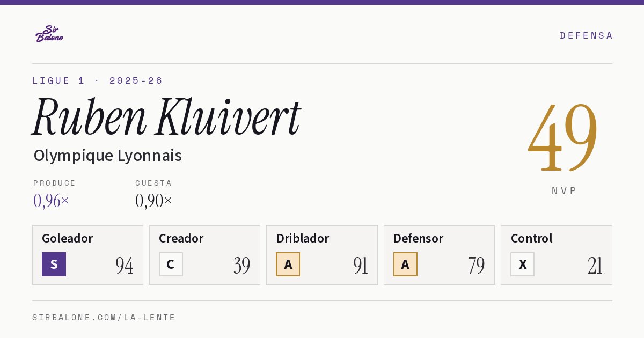The width and height of the screenshot is (644, 338).
Task: Select the Defensor stat card title
Action: point(419,238)
